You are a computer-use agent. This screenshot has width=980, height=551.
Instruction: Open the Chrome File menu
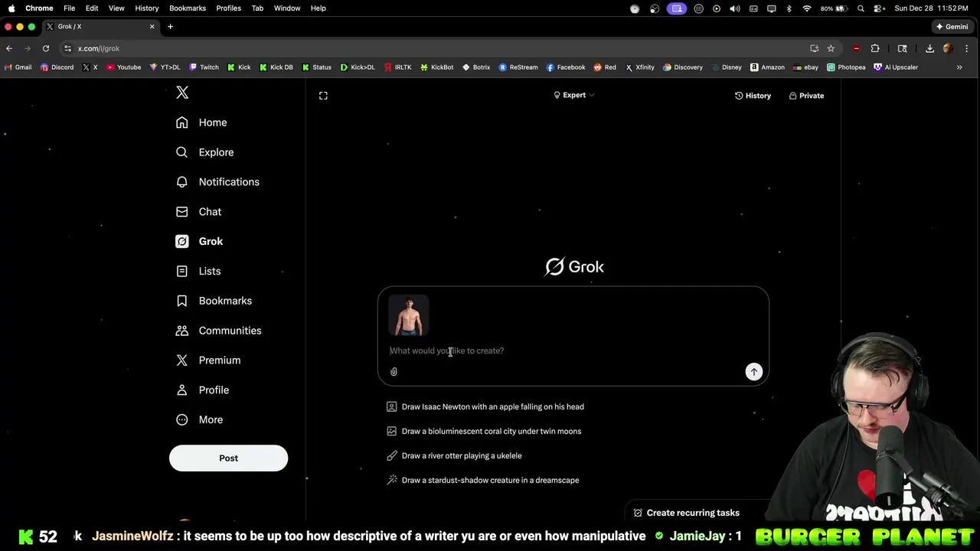(69, 8)
